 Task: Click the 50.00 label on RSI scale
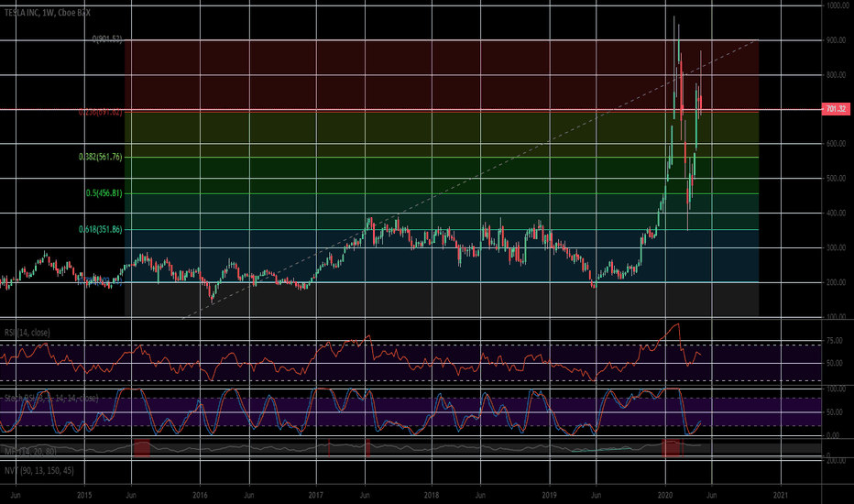(x=835, y=363)
